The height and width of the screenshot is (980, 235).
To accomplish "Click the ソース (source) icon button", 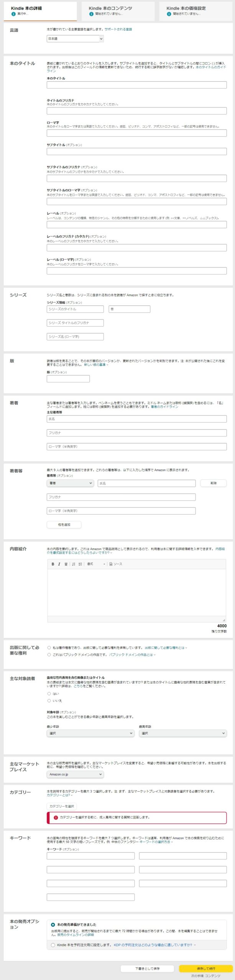I will [x=116, y=564].
